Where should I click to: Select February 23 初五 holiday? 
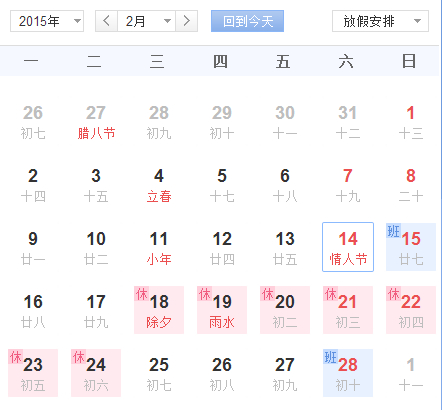coord(33,373)
